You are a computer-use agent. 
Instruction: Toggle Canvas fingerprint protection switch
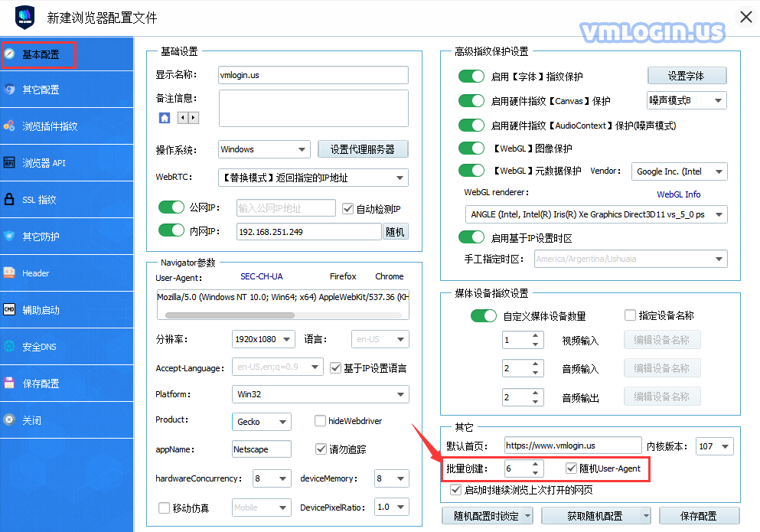click(x=471, y=100)
